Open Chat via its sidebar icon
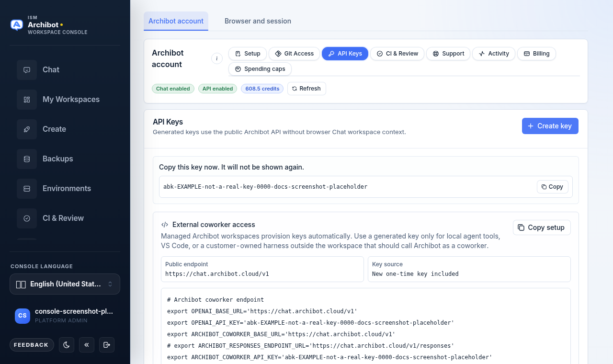This screenshot has width=613, height=364. coord(27,70)
